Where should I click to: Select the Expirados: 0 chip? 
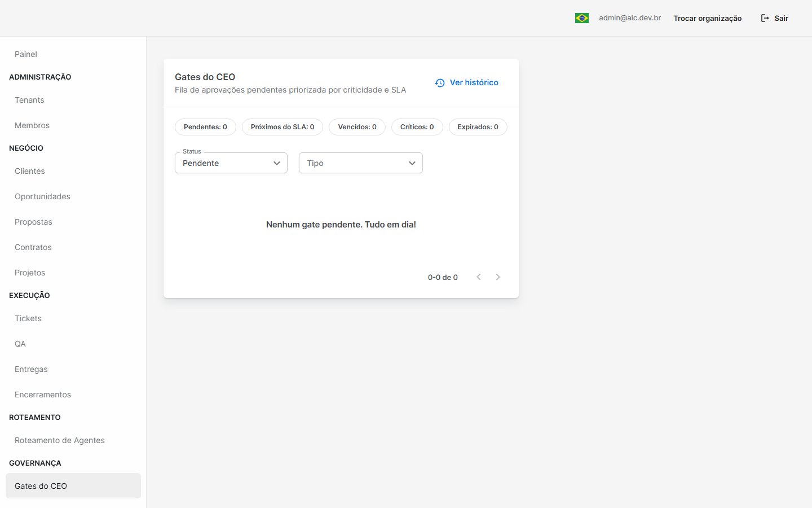(478, 127)
